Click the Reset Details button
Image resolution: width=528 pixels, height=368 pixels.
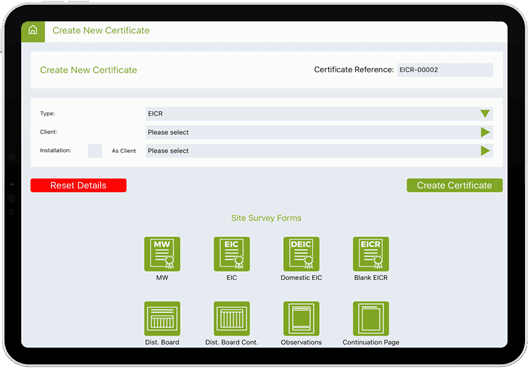coord(78,185)
